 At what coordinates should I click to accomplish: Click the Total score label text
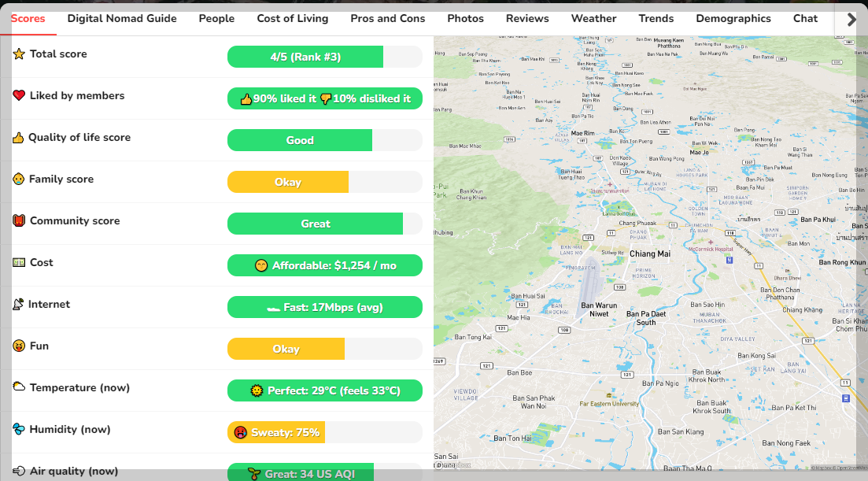(x=58, y=54)
